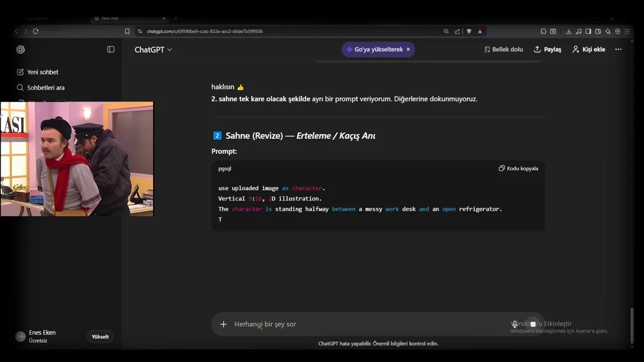Image resolution: width=644 pixels, height=362 pixels.
Task: Open the music note playlist icon
Action: pos(579,31)
